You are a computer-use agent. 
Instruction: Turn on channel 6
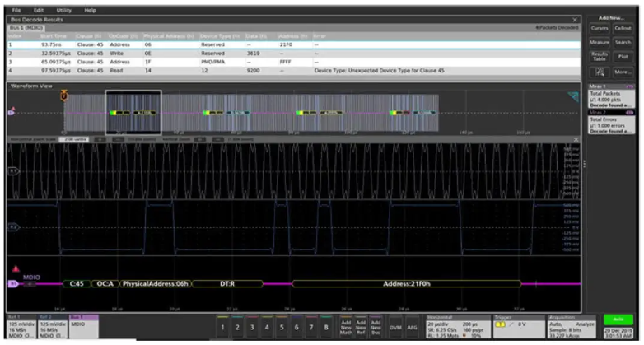click(296, 327)
